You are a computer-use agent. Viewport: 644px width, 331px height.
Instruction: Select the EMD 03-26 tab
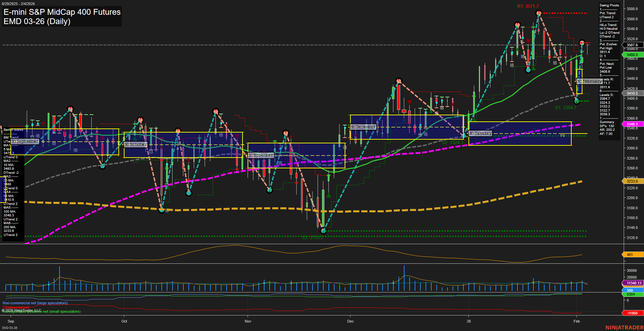coord(9,328)
